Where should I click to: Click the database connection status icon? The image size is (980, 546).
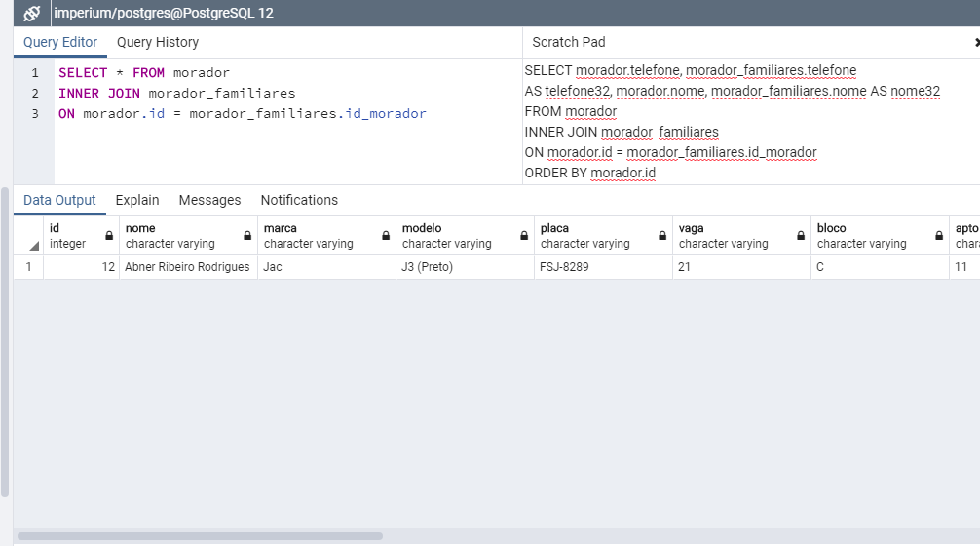tap(31, 14)
